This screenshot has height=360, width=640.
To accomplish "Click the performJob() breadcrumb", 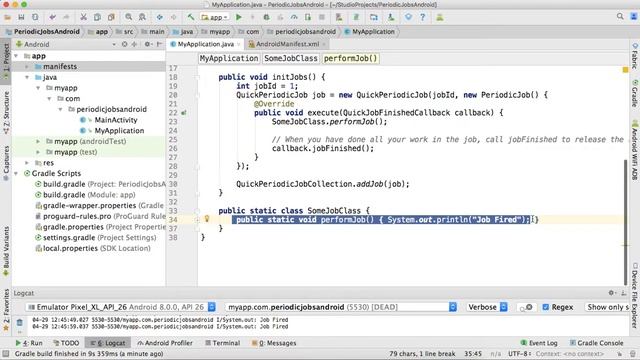I will pyautogui.click(x=351, y=58).
